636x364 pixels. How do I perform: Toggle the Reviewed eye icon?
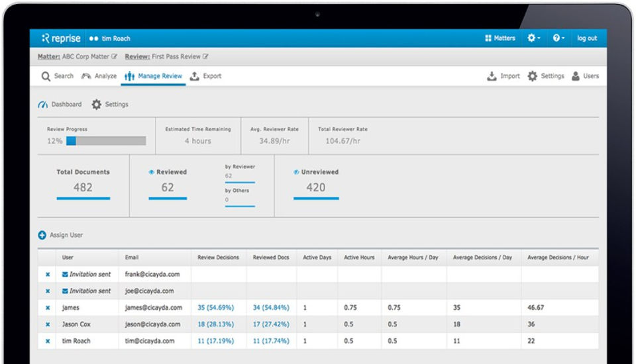tap(151, 172)
